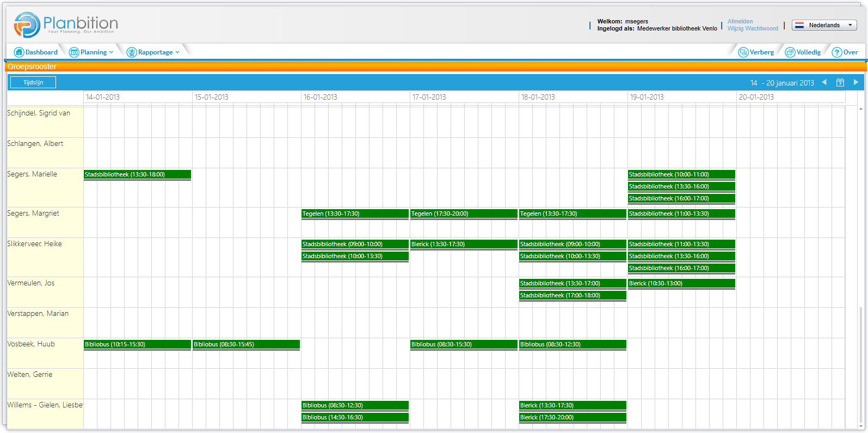Click the Rapportage chart icon
Image resolution: width=868 pixels, height=433 pixels.
[132, 52]
